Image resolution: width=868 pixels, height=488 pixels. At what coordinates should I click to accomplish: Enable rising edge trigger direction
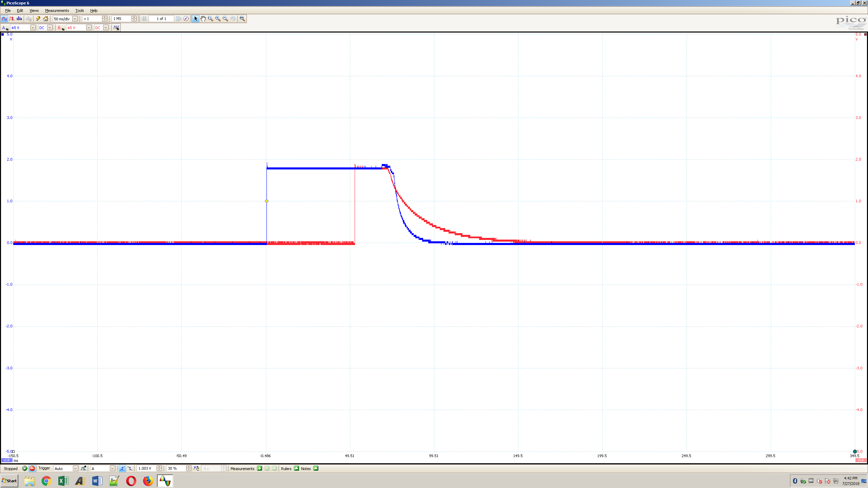tap(122, 468)
